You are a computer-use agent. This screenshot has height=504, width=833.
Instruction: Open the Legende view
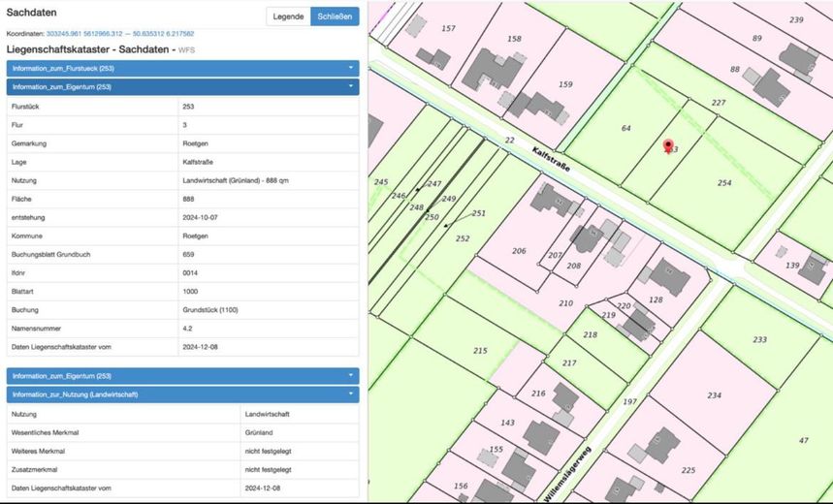pyautogui.click(x=288, y=16)
